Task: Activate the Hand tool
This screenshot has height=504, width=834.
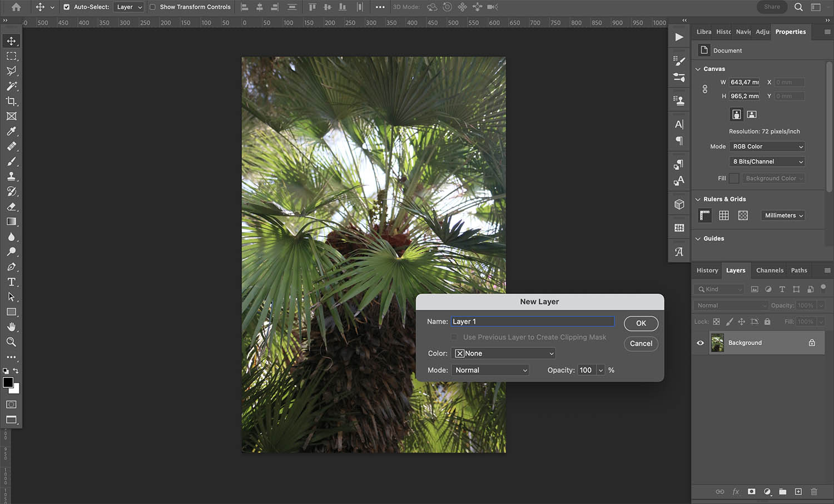Action: 11,327
